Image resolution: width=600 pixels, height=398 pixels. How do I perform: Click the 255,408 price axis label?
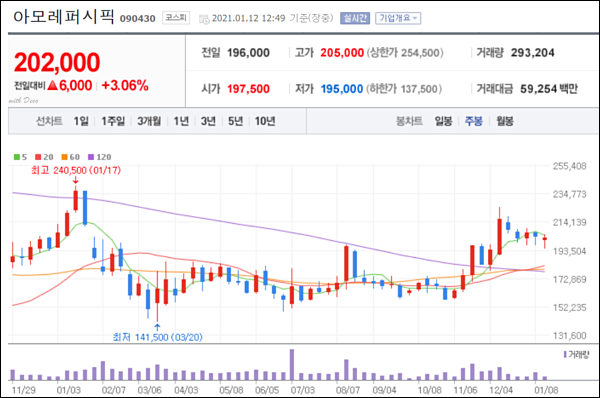tap(570, 166)
